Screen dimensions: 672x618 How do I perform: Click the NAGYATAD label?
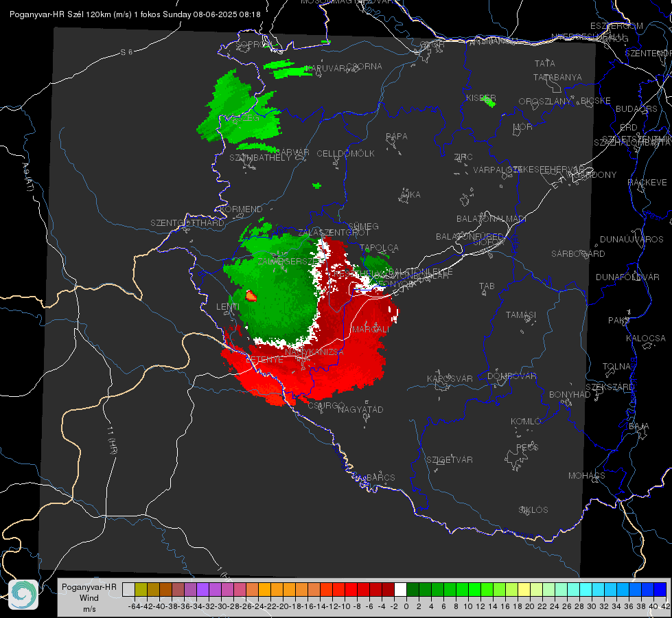pyautogui.click(x=360, y=410)
